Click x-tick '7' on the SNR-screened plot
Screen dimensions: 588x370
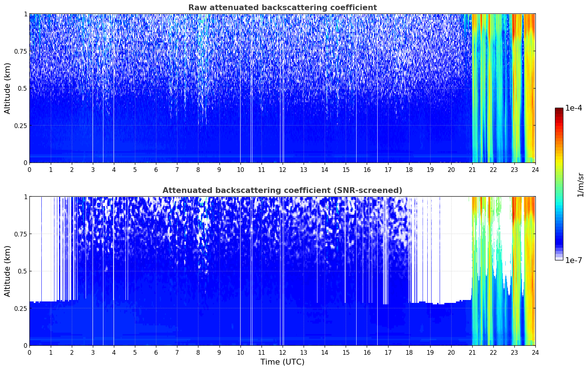[177, 352]
